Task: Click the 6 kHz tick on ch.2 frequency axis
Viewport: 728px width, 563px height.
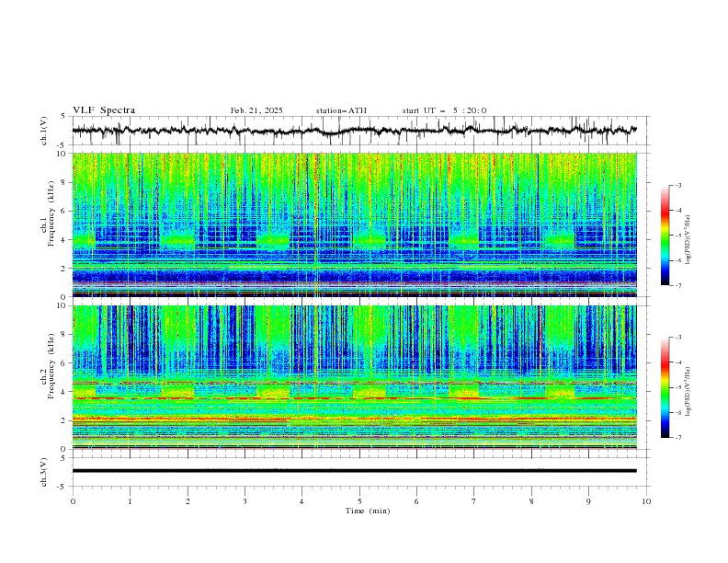Action: [65, 363]
